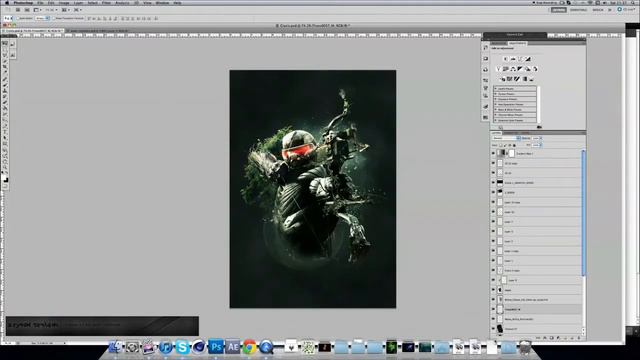Image resolution: width=640 pixels, height=360 pixels.
Task: Add a Curves adjustment
Action: [x=520, y=59]
